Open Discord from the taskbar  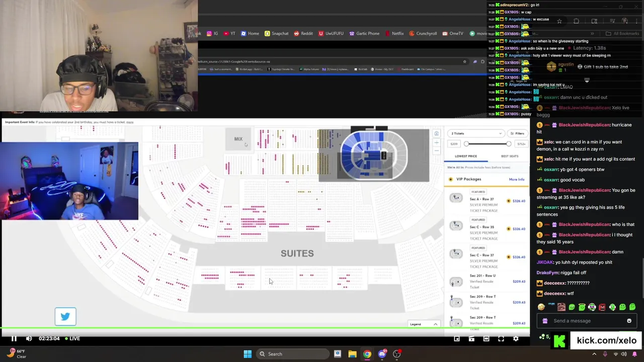tap(382, 354)
